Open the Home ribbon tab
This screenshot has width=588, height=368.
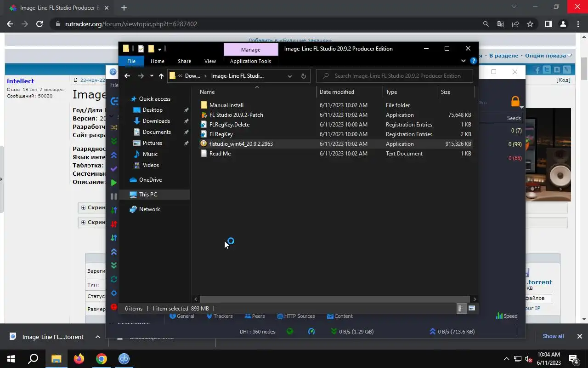[x=158, y=61]
